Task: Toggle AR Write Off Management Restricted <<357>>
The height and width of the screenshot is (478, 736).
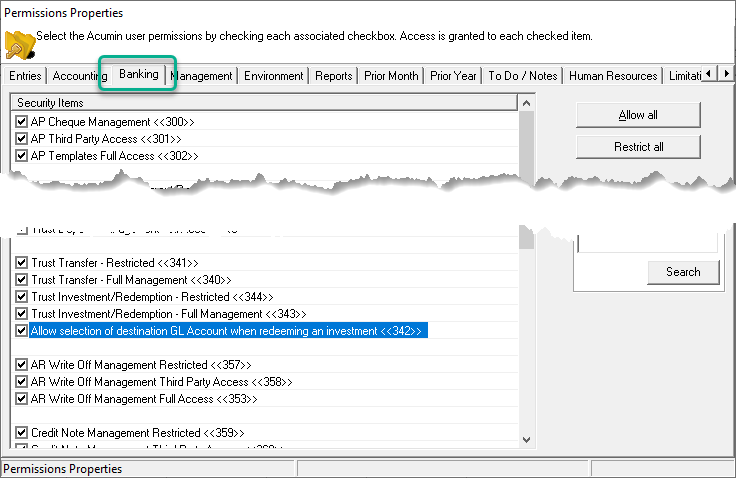Action: click(21, 364)
